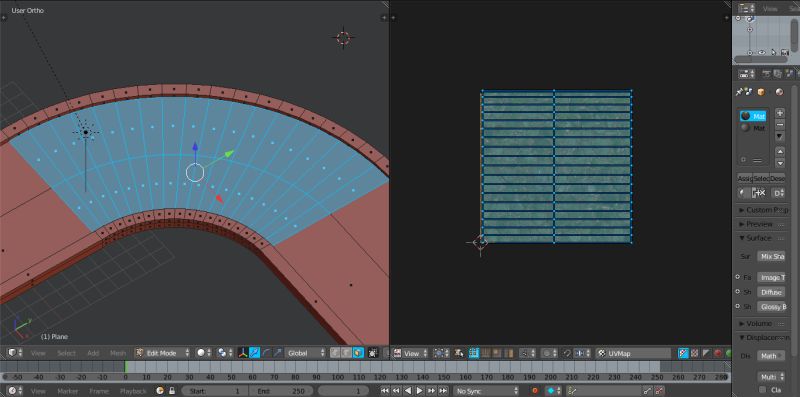Click the insert keyframes icon
Screen dimensions: 800x397
pyautogui.click(x=647, y=391)
